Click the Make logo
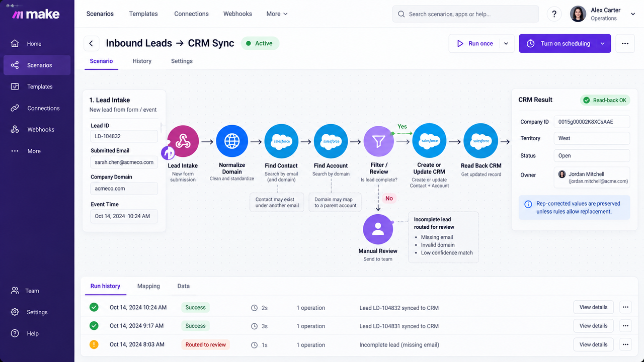Screen dimensions: 644x362 (35, 15)
